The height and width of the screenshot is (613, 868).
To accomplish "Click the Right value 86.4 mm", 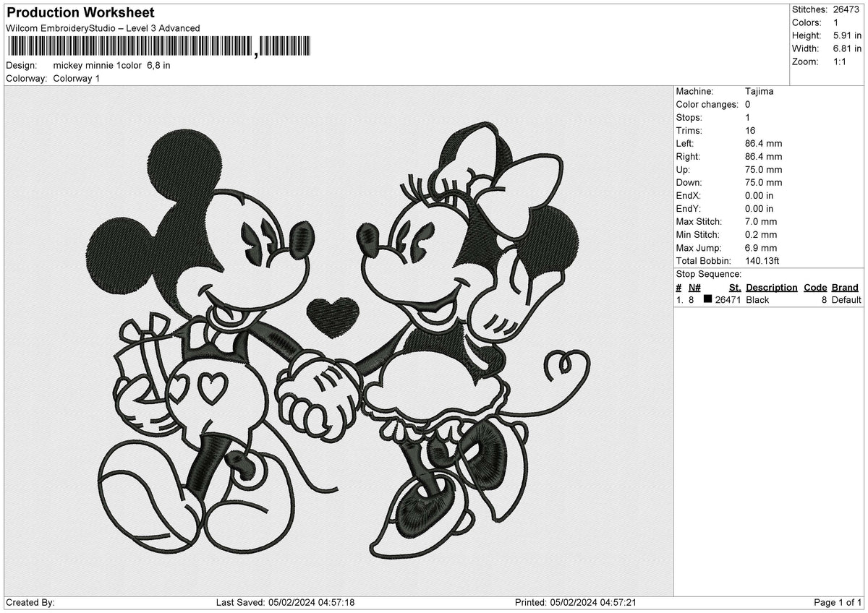I will tap(763, 156).
